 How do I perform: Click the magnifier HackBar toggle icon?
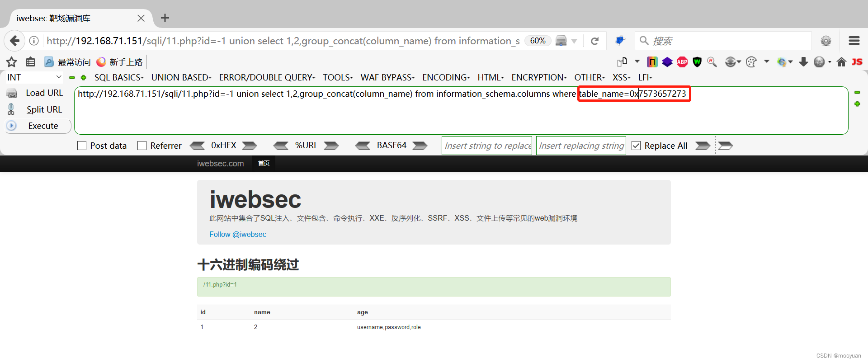coord(712,62)
